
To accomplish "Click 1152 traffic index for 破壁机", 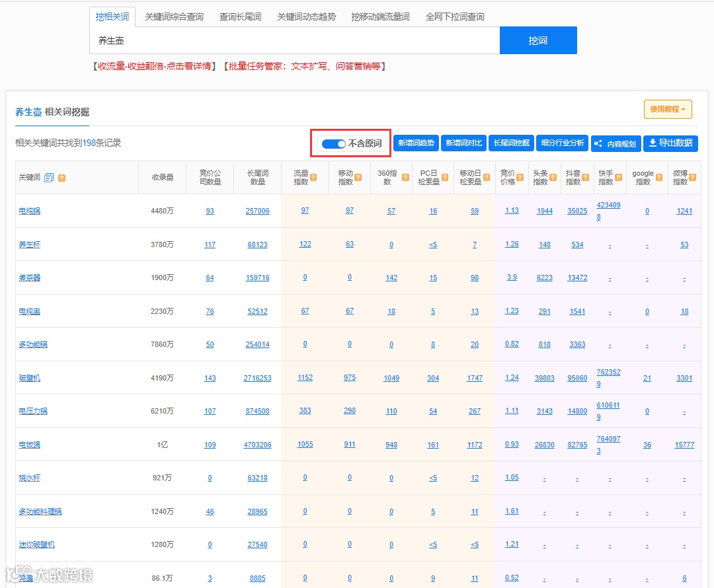I will 305,377.
